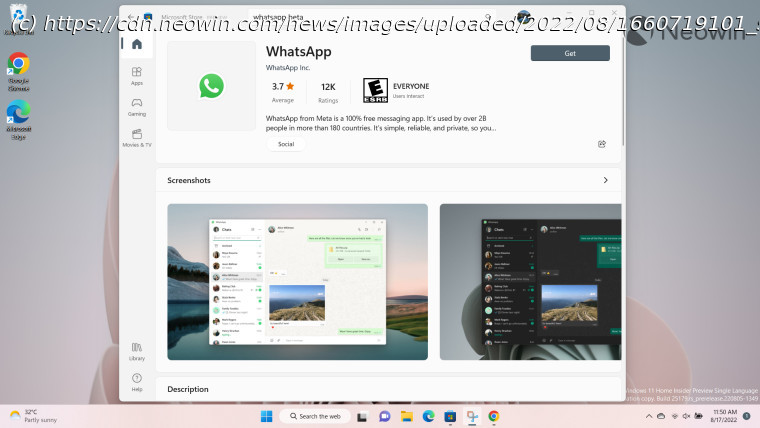Open Movies & TV section in sidebar
Viewport: 760px width, 428px height.
click(x=137, y=138)
